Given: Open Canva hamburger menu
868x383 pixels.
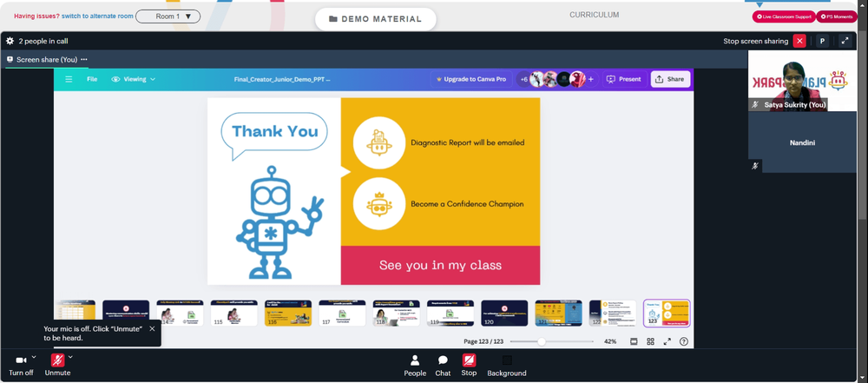Looking at the screenshot, I should 69,79.
